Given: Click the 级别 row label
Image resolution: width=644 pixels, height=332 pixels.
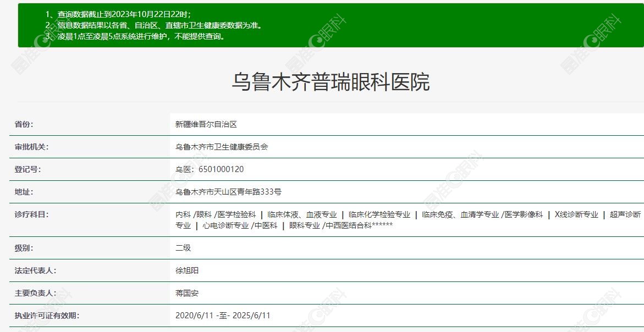Looking at the screenshot, I should tap(24, 248).
